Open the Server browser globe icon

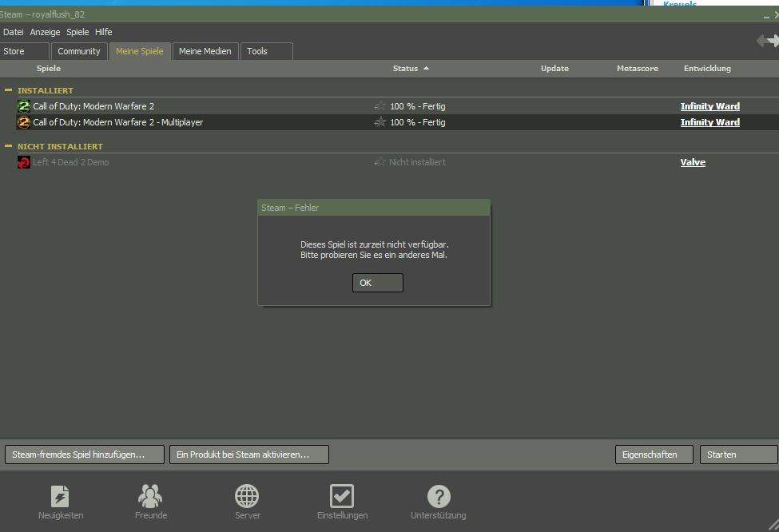pos(247,496)
